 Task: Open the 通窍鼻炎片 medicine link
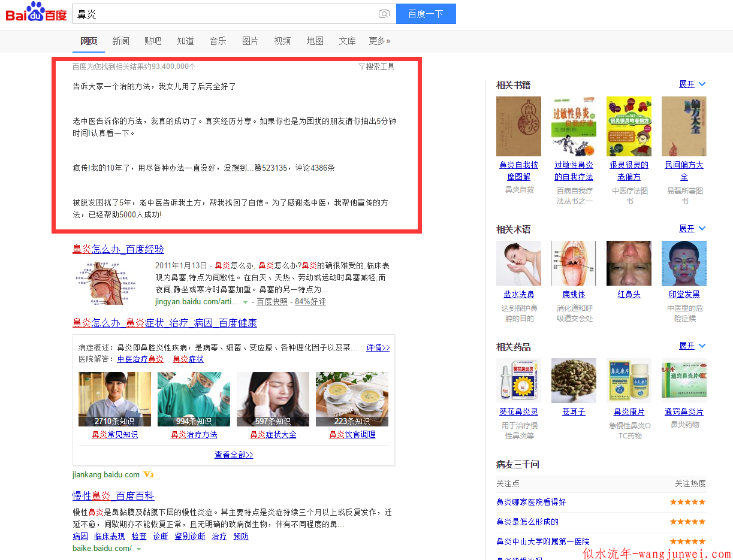pos(684,412)
